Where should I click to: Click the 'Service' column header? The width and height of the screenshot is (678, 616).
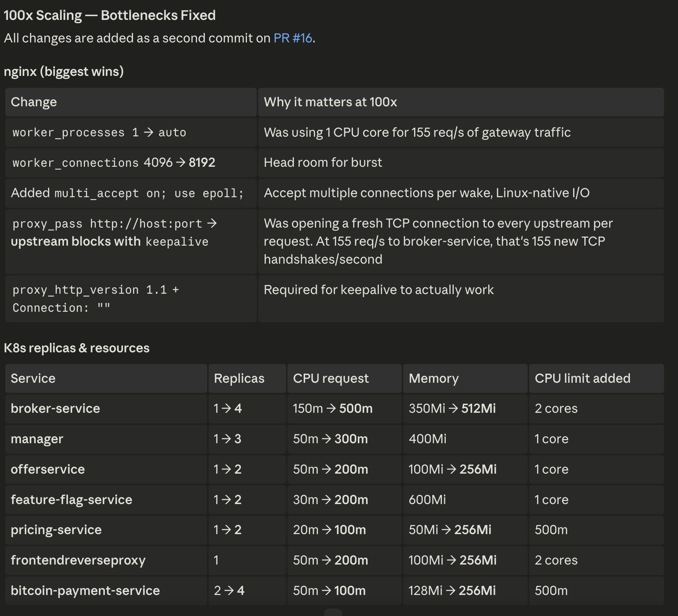coord(106,379)
